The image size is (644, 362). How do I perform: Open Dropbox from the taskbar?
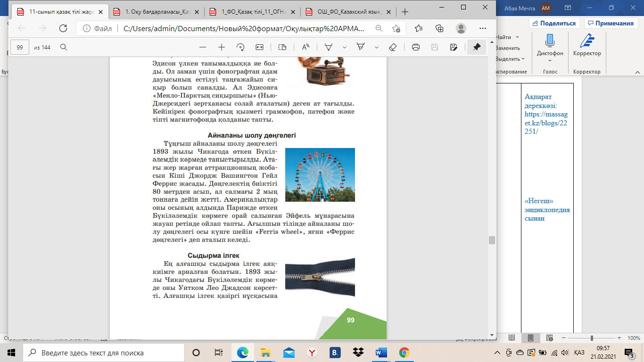pyautogui.click(x=358, y=353)
